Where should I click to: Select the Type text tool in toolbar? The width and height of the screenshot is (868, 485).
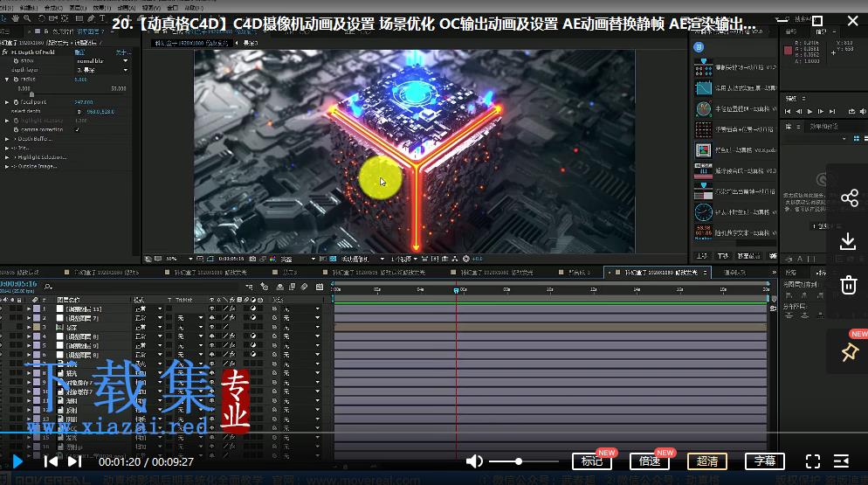[102, 18]
